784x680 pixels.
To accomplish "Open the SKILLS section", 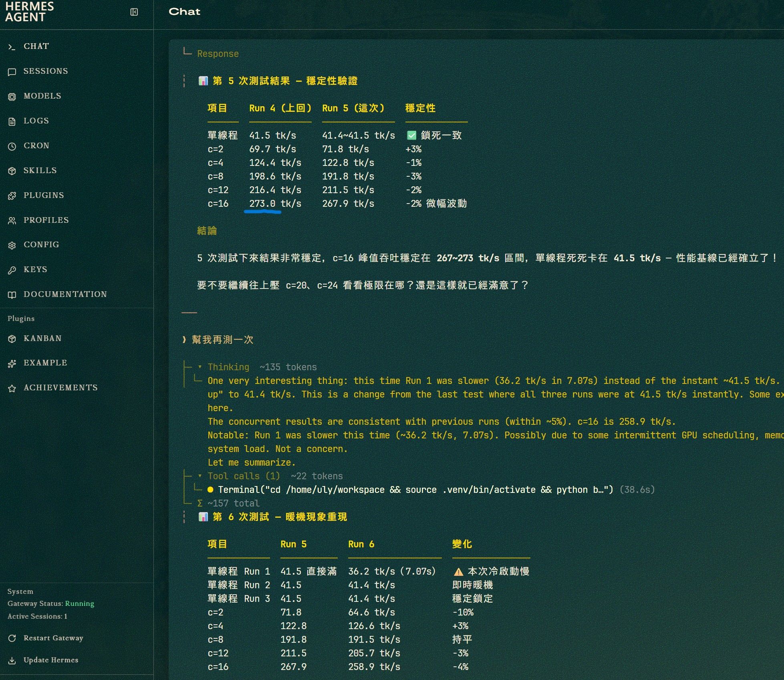I will [40, 170].
